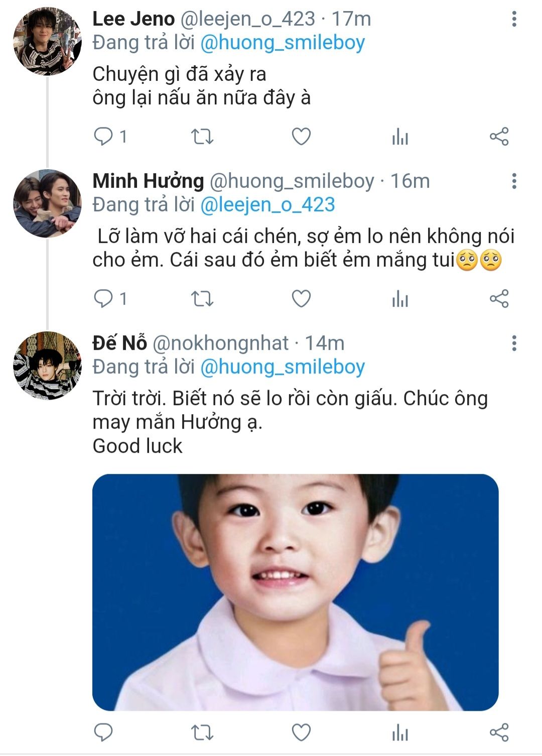Like Lee Jeno's cooking question tweet
This screenshot has width=542, height=756.
(301, 137)
